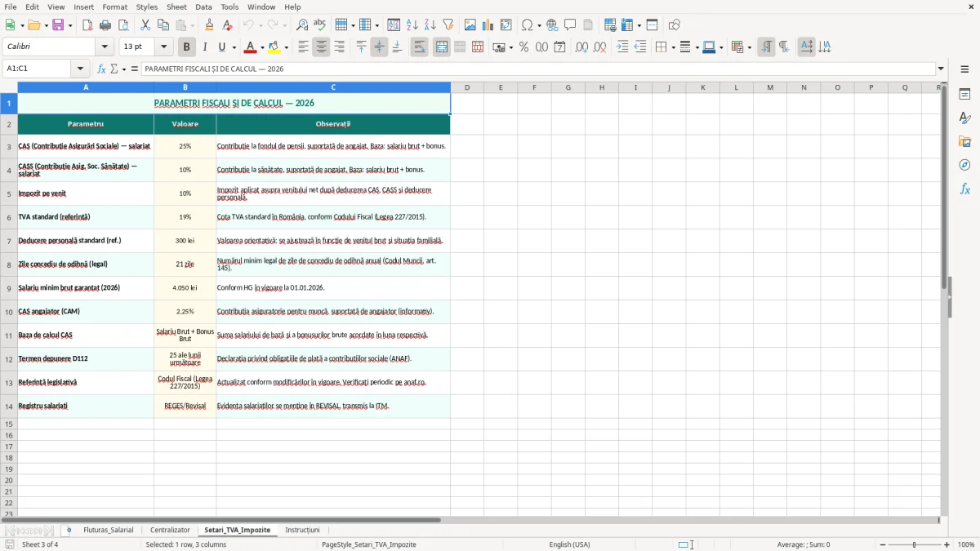The width and height of the screenshot is (980, 551).
Task: Adjust the zoom slider in status bar
Action: click(915, 544)
